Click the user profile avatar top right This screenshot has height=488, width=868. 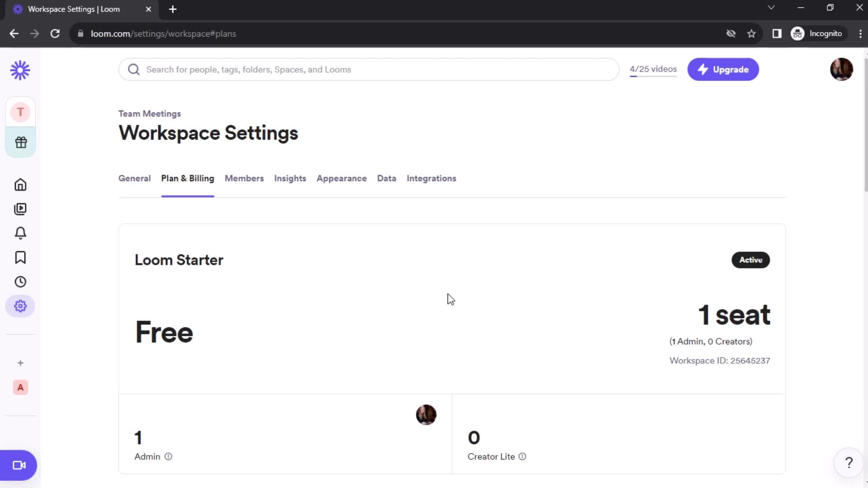pyautogui.click(x=842, y=70)
